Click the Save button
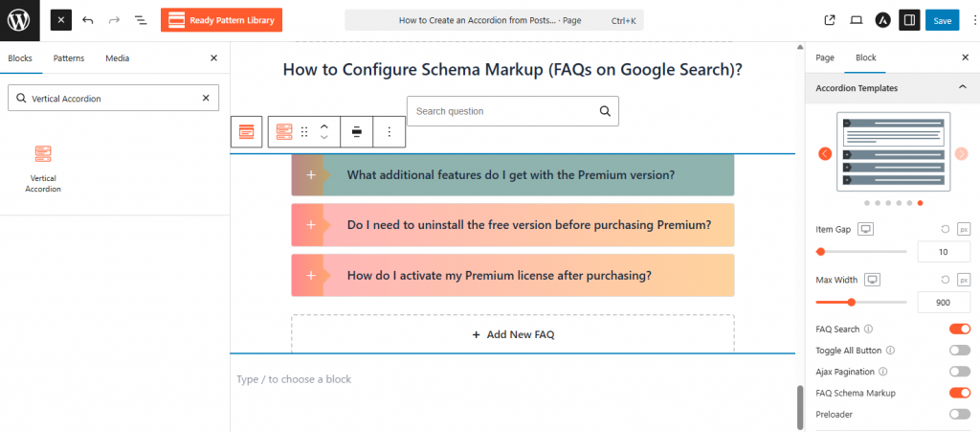The width and height of the screenshot is (980, 432). pyautogui.click(x=942, y=20)
